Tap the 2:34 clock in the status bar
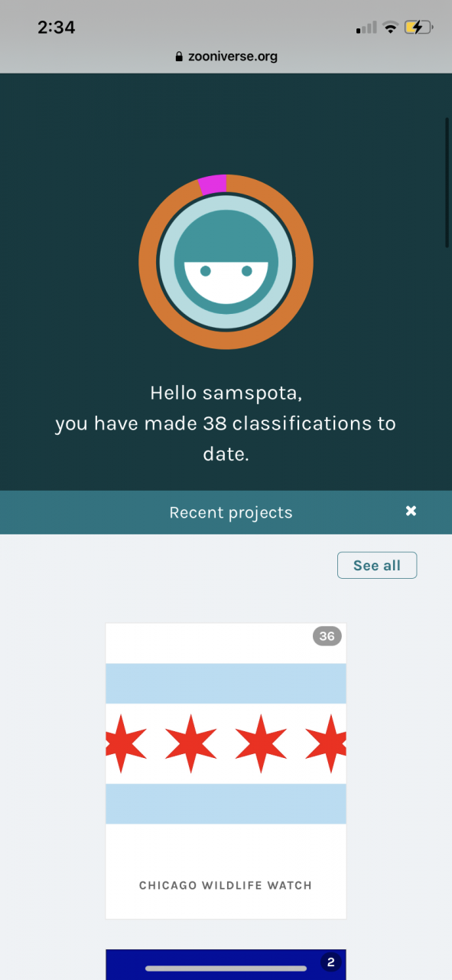 click(x=57, y=28)
